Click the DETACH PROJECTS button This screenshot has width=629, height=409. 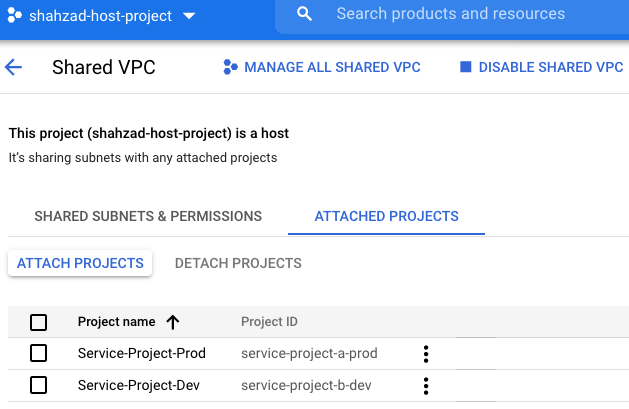click(238, 263)
